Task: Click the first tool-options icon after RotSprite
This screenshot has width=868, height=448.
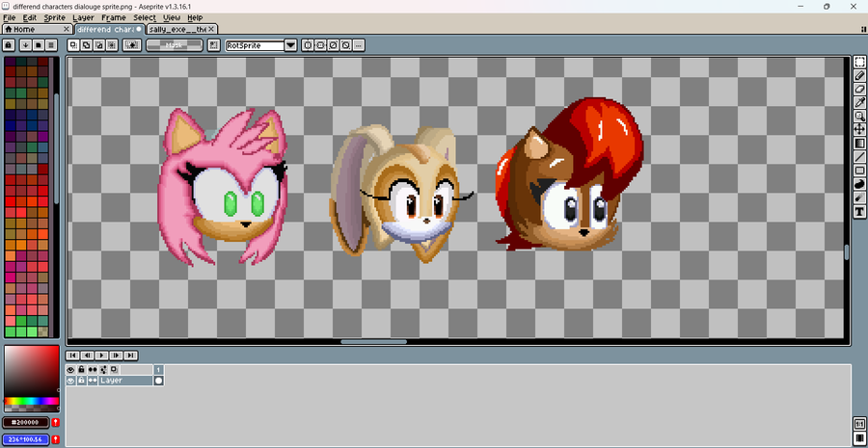Action: pyautogui.click(x=308, y=44)
